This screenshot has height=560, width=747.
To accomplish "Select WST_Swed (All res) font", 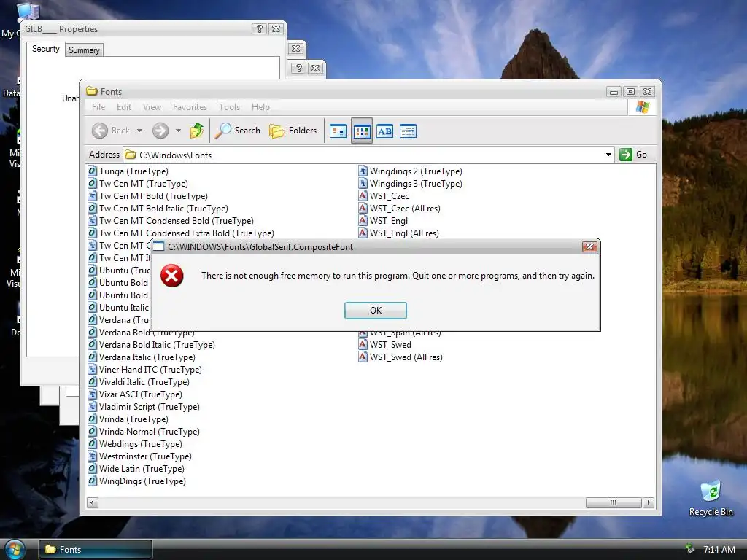I will click(x=400, y=357).
